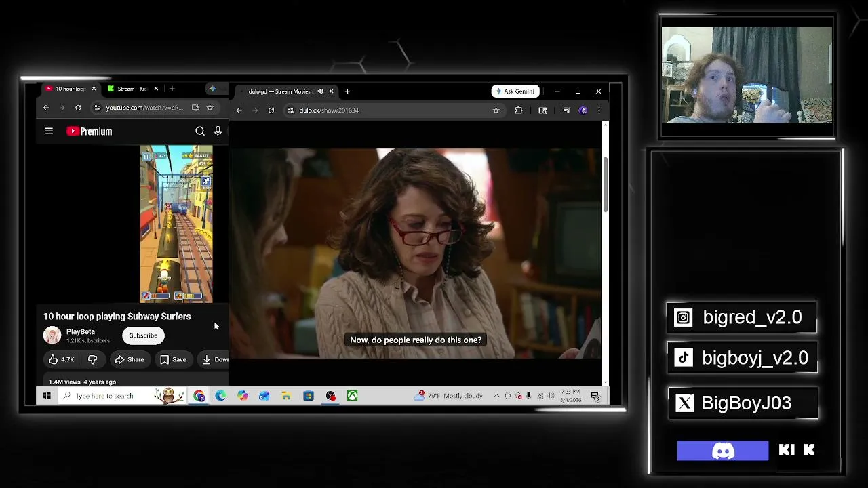868x488 pixels.
Task: Go back in the dulo.cx browser window
Action: click(x=239, y=110)
